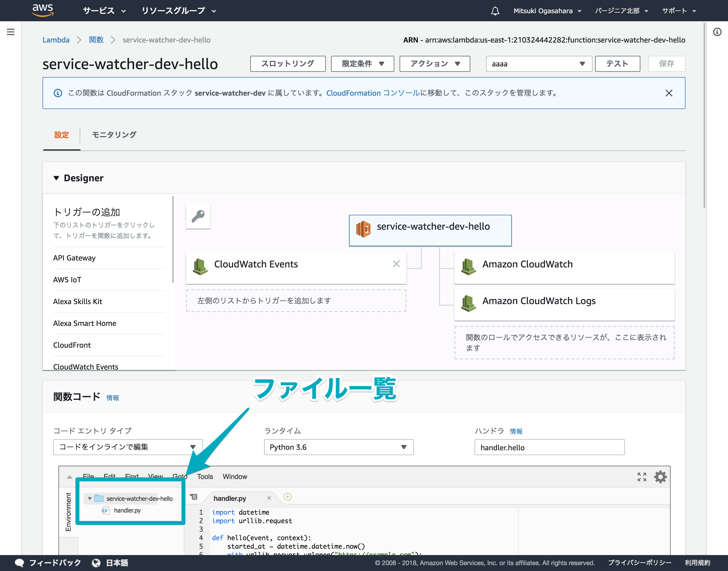The width and height of the screenshot is (728, 571).
Task: Collapse the service-watcher-dev-hello folder
Action: 90,498
